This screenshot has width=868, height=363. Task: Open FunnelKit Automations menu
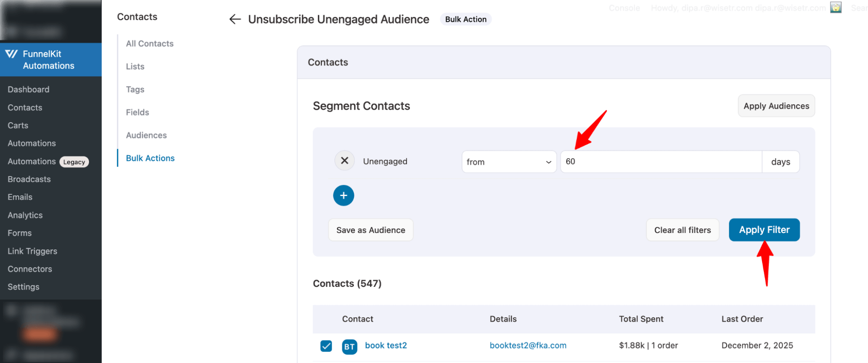(x=51, y=60)
